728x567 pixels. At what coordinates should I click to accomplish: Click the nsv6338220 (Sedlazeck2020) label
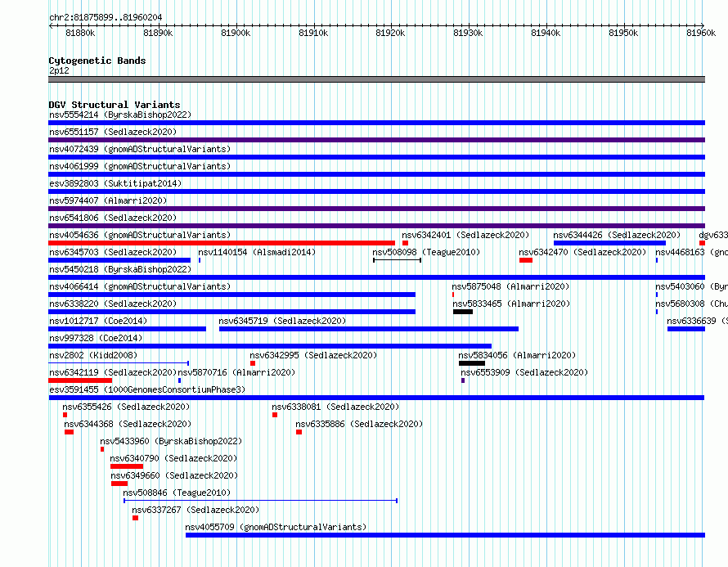(x=113, y=304)
